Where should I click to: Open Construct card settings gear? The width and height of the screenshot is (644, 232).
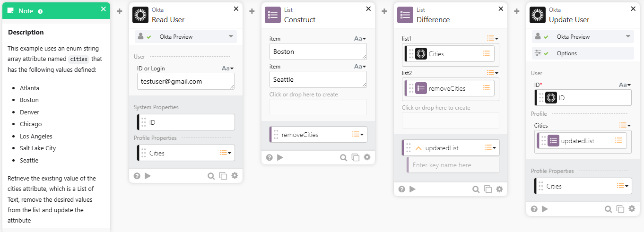[367, 157]
